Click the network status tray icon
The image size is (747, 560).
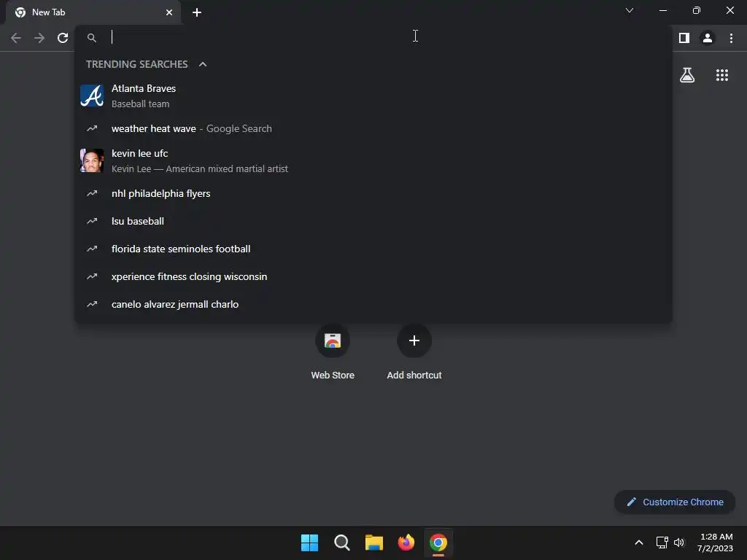(662, 542)
